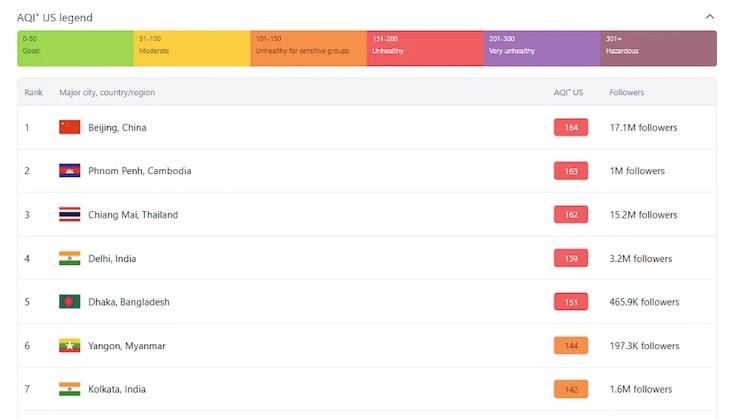The image size is (745, 419).
Task: Click the red 164 AQI badge
Action: (x=570, y=128)
